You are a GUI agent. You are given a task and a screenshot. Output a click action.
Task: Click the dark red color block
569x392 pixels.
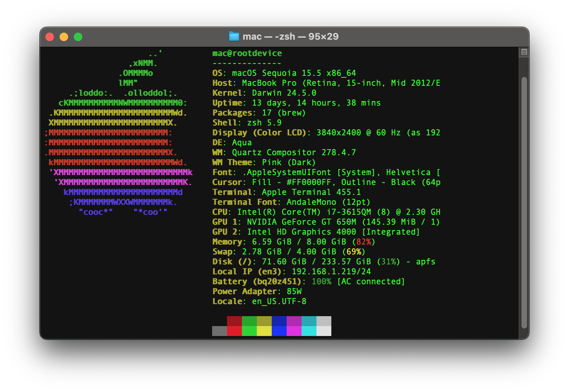pos(234,321)
